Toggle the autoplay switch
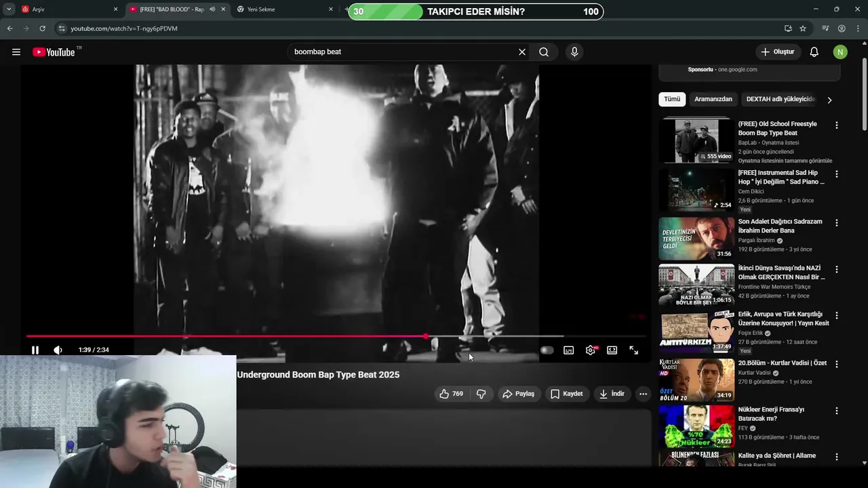The width and height of the screenshot is (868, 488). [x=547, y=350]
